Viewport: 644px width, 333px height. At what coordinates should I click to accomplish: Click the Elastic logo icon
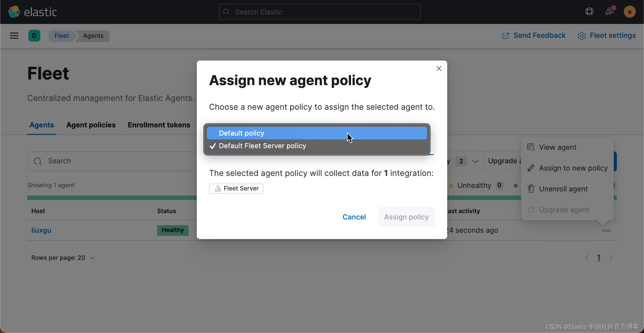tap(14, 12)
